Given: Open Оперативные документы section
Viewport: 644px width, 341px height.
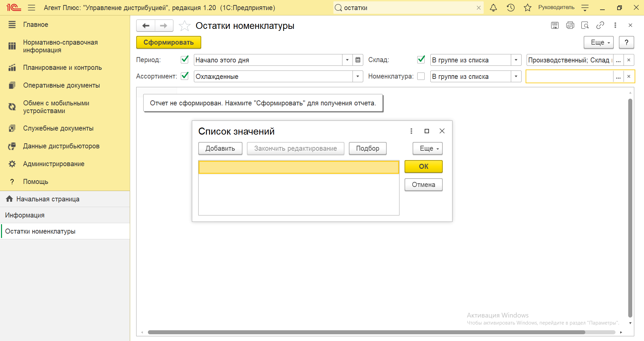Looking at the screenshot, I should coord(65,85).
